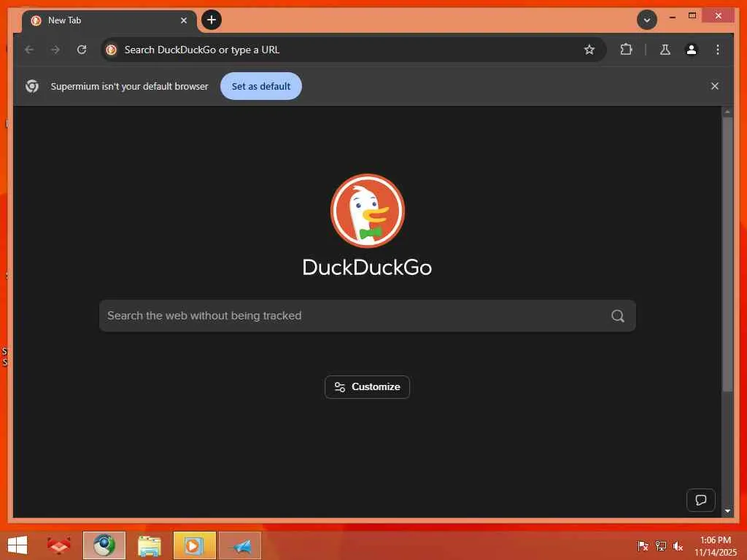Click the page vertical scrollbar thumb
The height and width of the screenshot is (560, 747).
727,254
